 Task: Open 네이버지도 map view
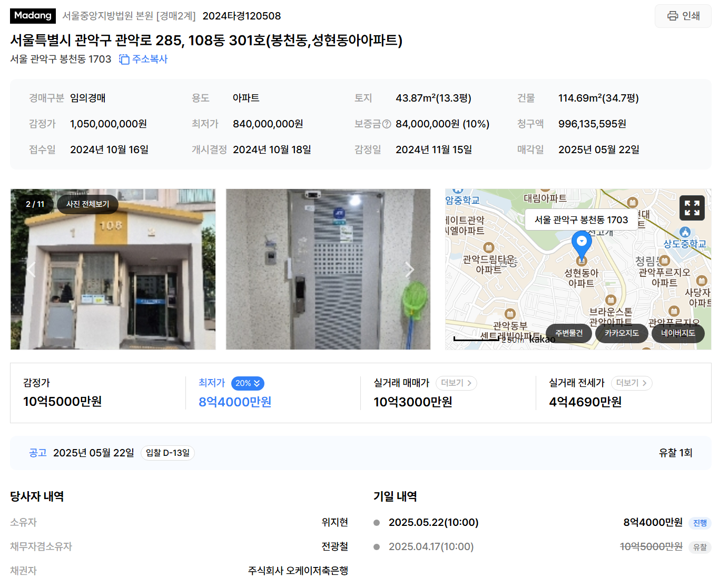pos(678,333)
